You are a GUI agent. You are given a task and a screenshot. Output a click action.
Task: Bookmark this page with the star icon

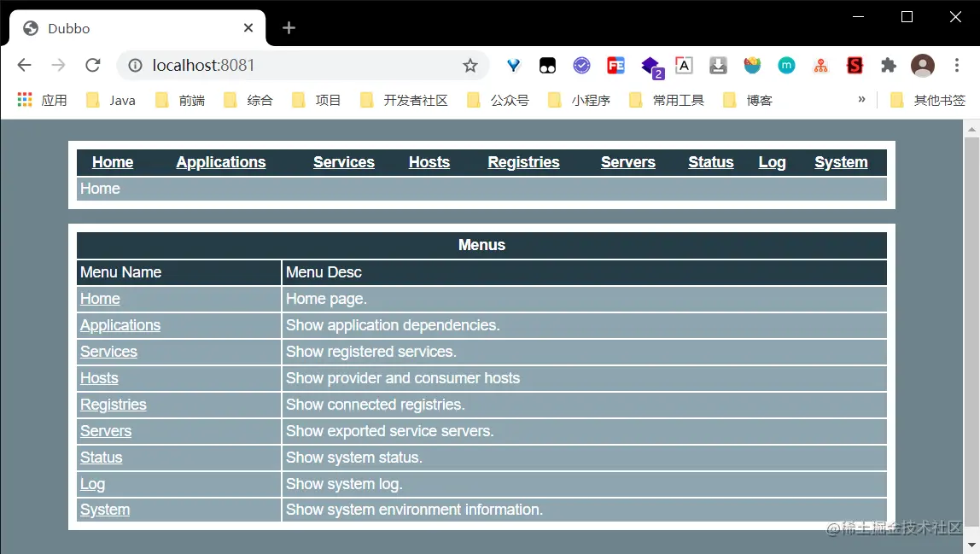pyautogui.click(x=470, y=65)
